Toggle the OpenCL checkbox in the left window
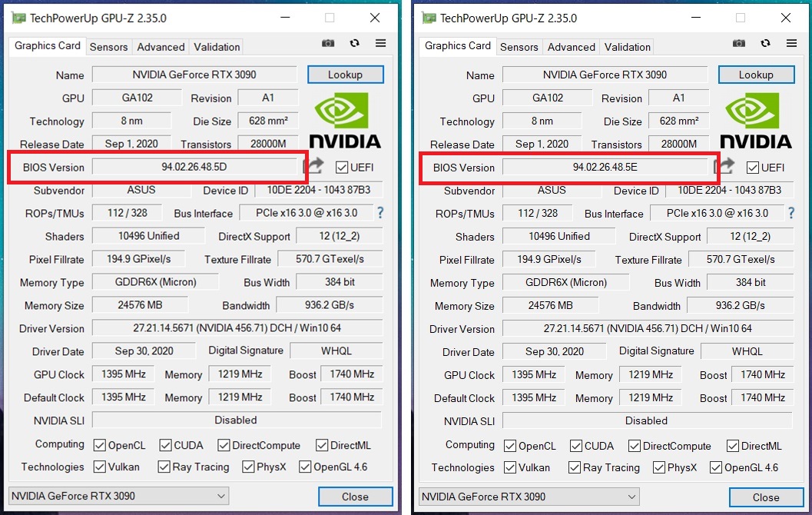812x515 pixels. (99, 445)
